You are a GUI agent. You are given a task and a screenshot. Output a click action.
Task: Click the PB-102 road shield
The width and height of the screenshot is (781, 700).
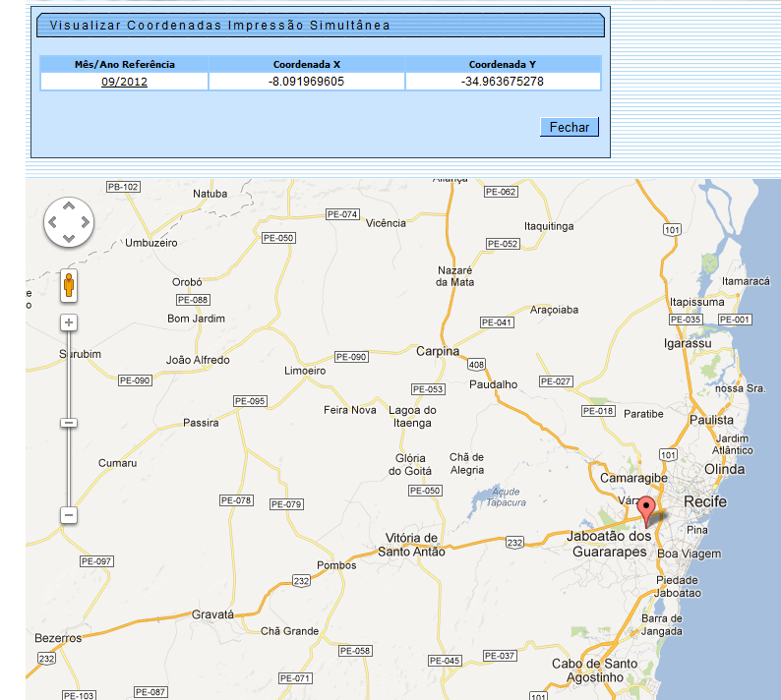(124, 187)
